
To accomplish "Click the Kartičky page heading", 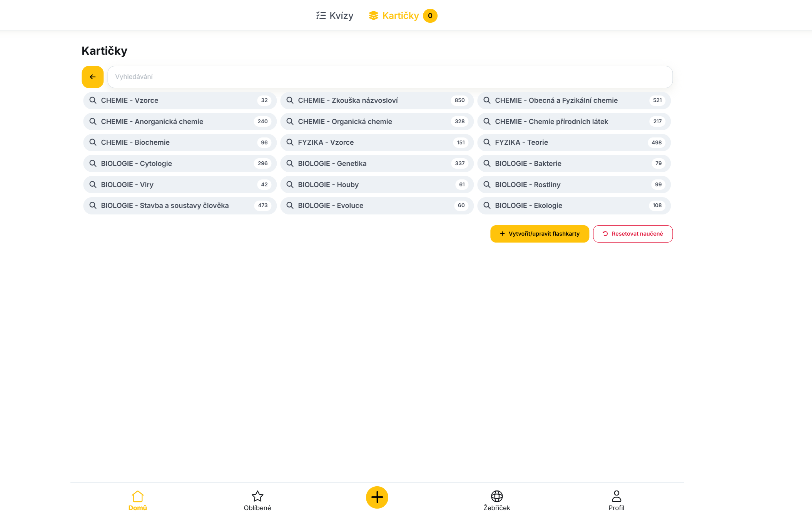I will point(104,51).
